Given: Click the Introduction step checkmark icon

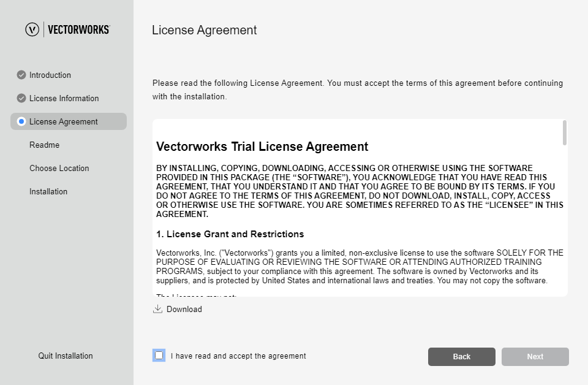Looking at the screenshot, I should 21,75.
